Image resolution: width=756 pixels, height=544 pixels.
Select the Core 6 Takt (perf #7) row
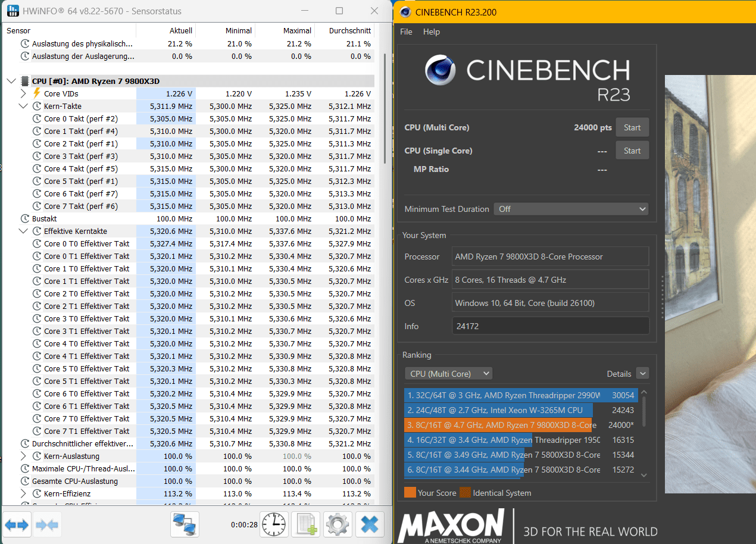pyautogui.click(x=189, y=193)
